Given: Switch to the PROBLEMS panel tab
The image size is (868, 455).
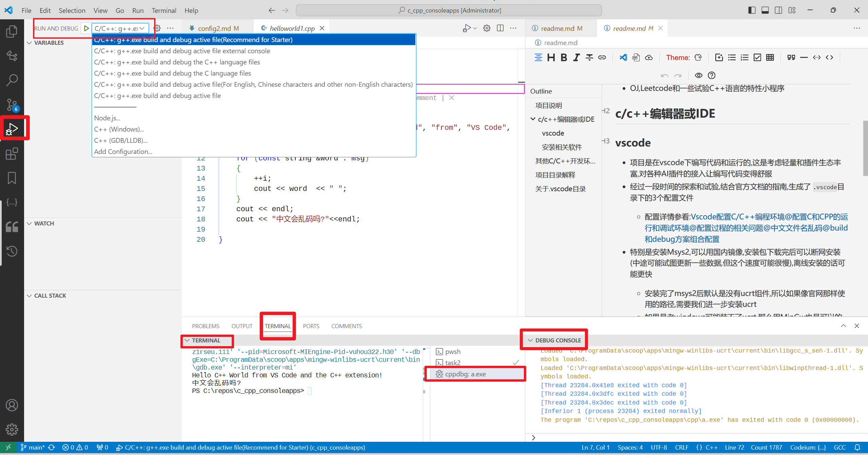Looking at the screenshot, I should 206,326.
